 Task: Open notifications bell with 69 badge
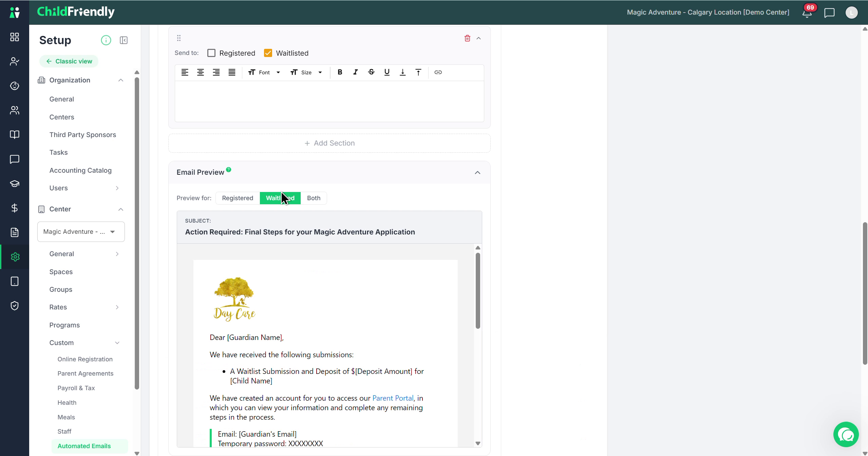[807, 13]
